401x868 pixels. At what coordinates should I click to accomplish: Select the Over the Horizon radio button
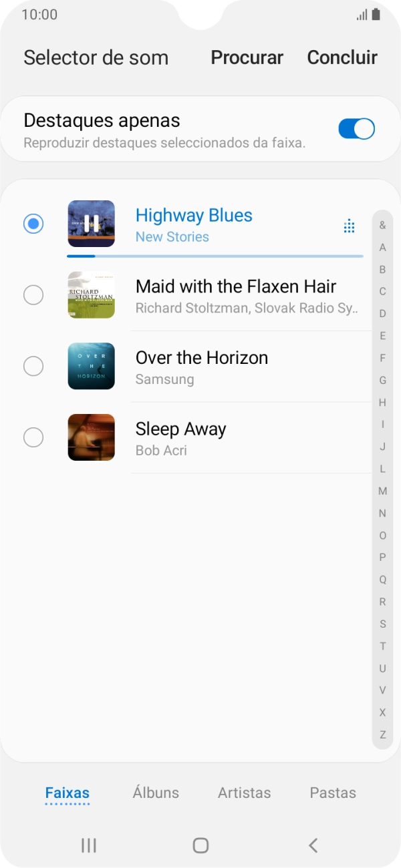click(33, 366)
